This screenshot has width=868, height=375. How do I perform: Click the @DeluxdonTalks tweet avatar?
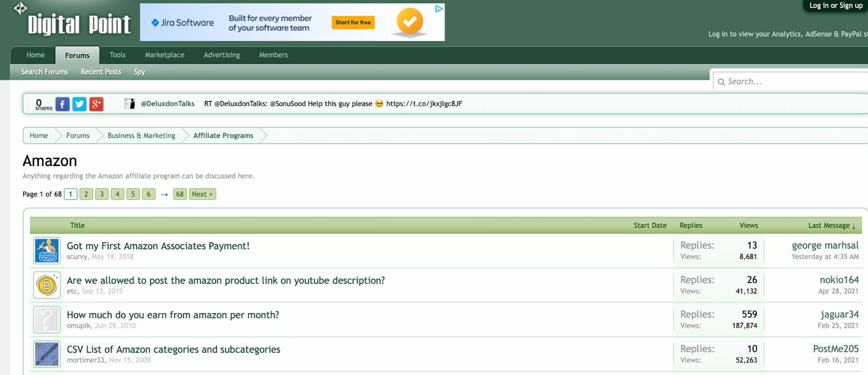[x=129, y=104]
